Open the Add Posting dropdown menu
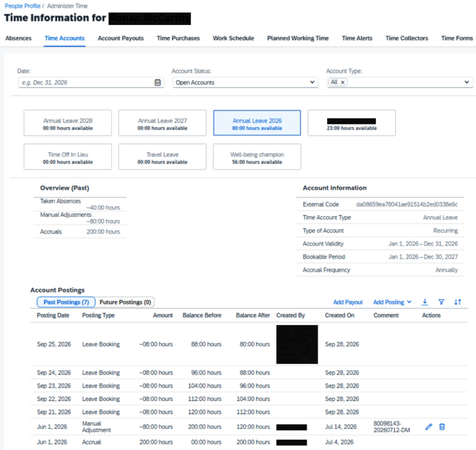476x450 pixels. pos(392,302)
